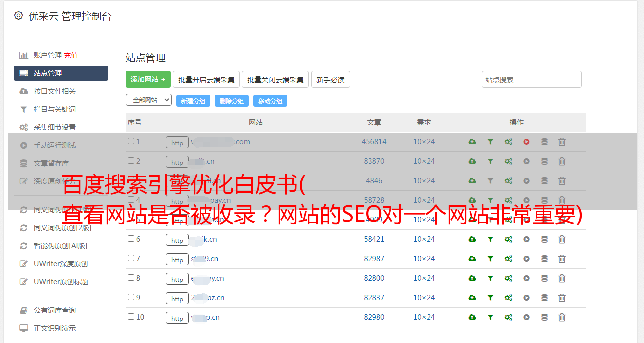This screenshot has height=343, width=644.
Task: Click the cloud upload icon in row 8
Action: 472,278
